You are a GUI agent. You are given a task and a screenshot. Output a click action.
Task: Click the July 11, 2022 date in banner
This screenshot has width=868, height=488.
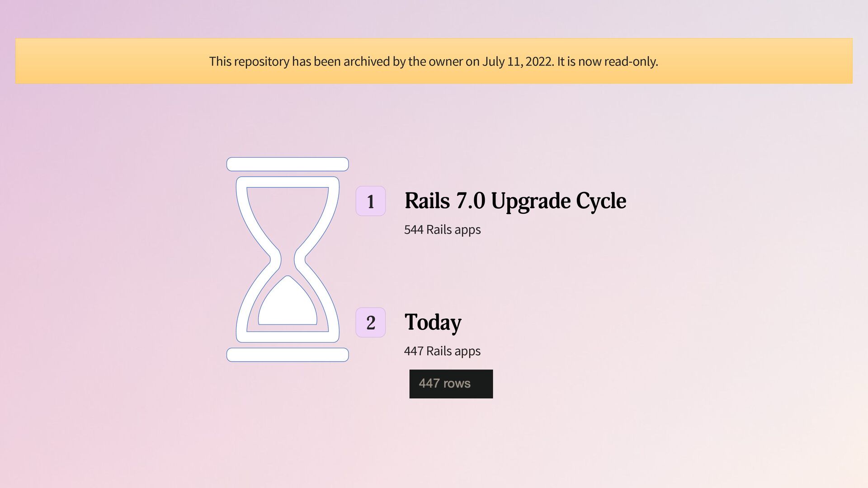tap(518, 61)
